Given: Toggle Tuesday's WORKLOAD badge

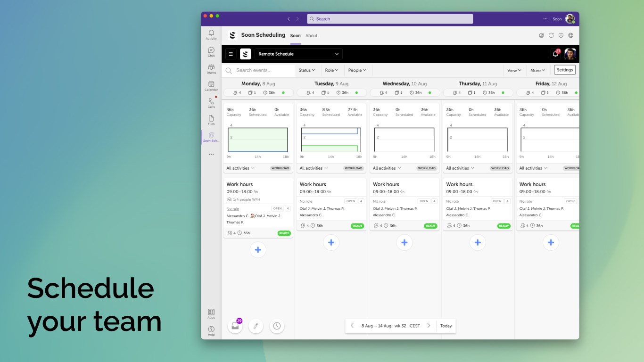Looking at the screenshot, I should 353,168.
